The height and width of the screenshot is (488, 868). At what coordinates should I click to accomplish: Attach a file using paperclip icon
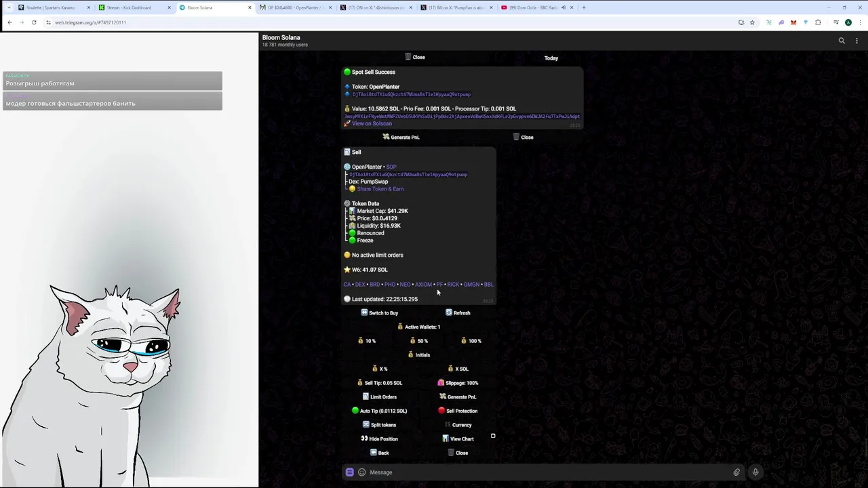pyautogui.click(x=736, y=472)
